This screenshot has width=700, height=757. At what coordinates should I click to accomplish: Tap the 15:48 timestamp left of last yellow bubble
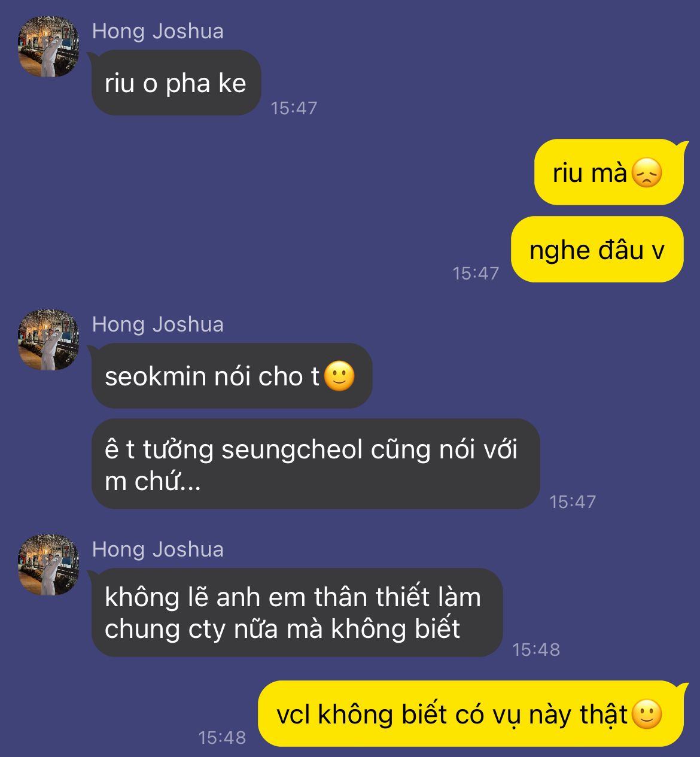tap(222, 738)
